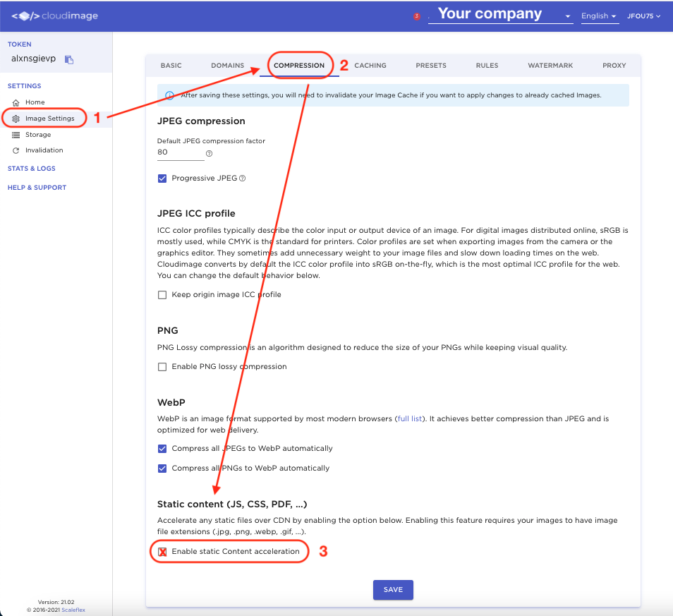Click the help icon next to Progressive JPEG
Screen dimensions: 673x616
click(x=243, y=179)
